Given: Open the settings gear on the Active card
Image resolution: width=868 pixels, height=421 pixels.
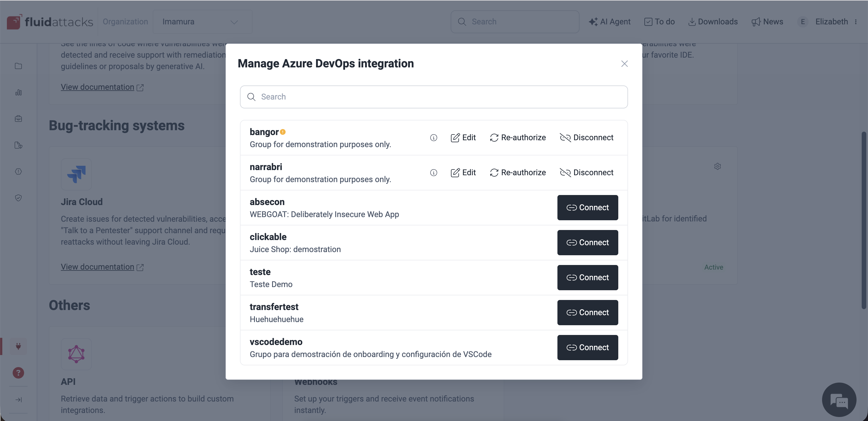Looking at the screenshot, I should click(717, 167).
